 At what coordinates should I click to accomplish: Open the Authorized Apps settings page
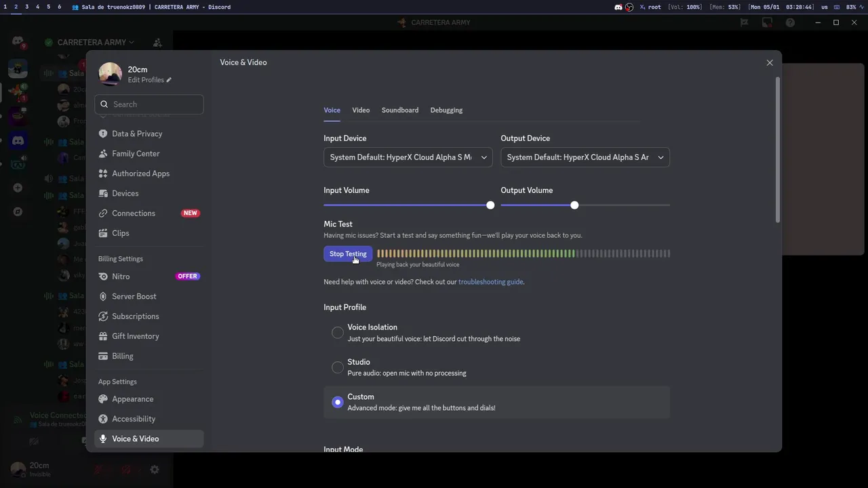point(149,174)
